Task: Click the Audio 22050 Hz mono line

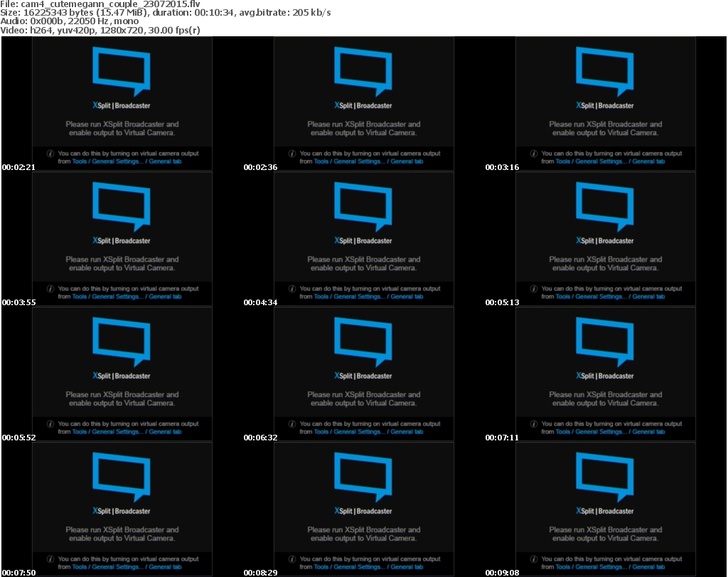Action: [70, 21]
